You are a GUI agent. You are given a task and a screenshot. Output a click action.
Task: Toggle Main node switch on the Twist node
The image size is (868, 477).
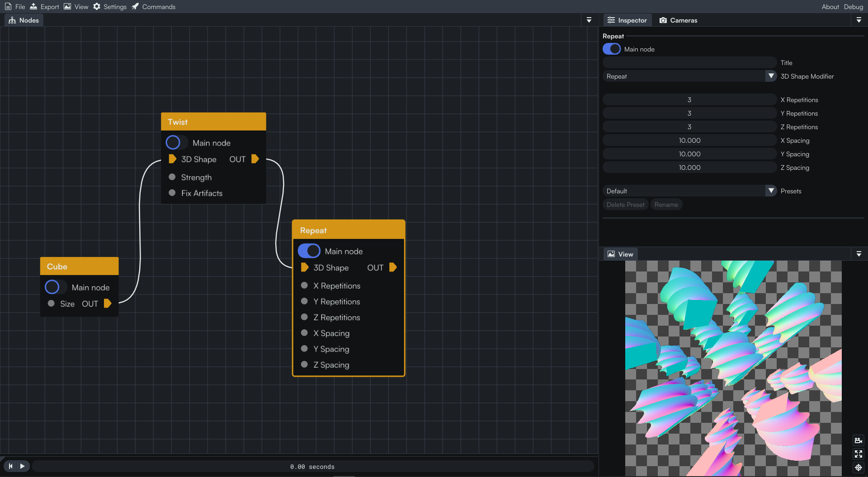[177, 143]
